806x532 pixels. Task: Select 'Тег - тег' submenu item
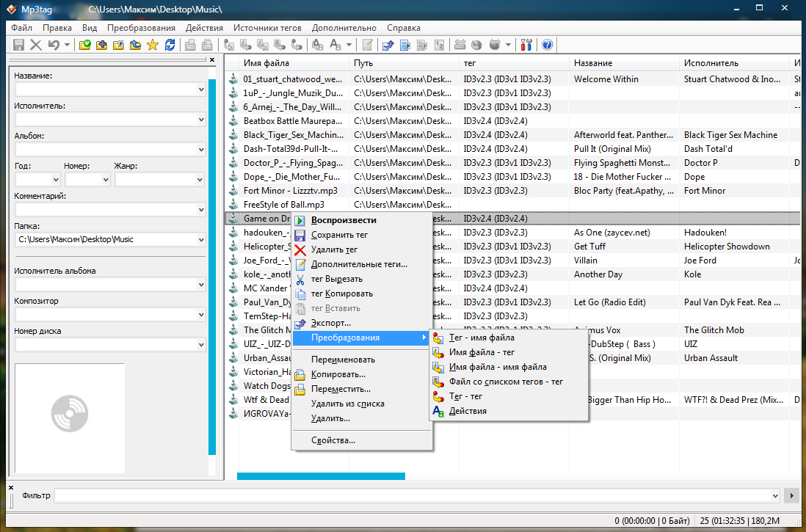pyautogui.click(x=509, y=396)
